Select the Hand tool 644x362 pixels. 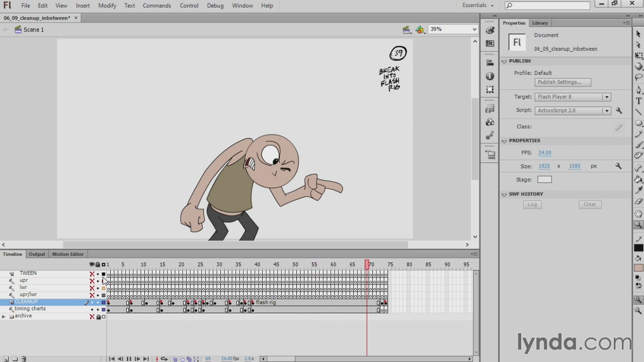pyautogui.click(x=638, y=214)
